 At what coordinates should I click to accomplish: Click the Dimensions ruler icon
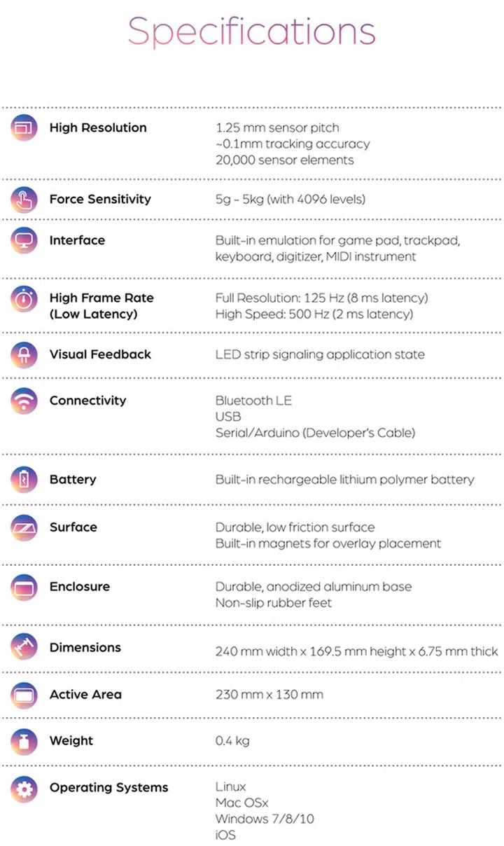coord(24,648)
